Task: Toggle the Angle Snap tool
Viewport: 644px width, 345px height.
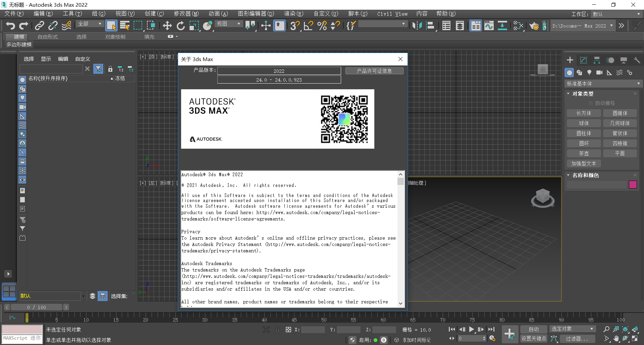Action: click(308, 26)
